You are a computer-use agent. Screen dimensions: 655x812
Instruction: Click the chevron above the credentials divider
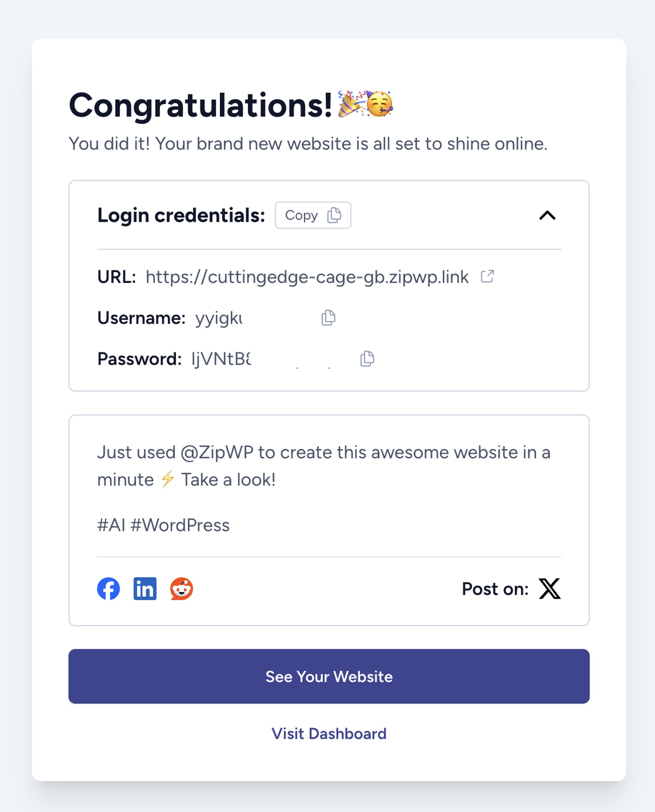pyautogui.click(x=547, y=215)
